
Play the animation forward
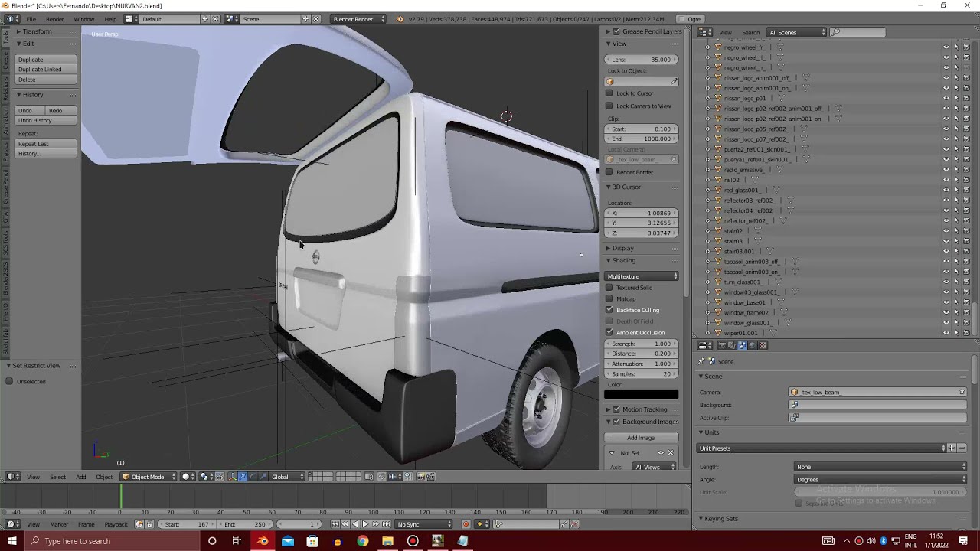[365, 524]
